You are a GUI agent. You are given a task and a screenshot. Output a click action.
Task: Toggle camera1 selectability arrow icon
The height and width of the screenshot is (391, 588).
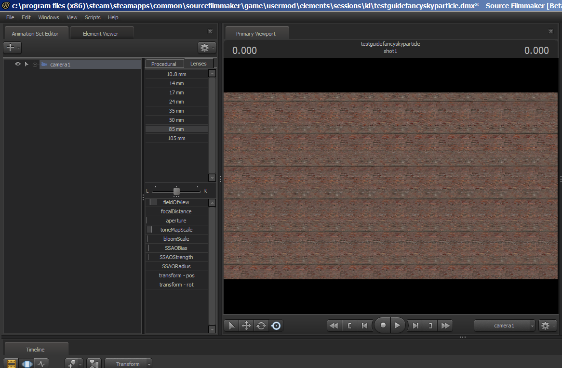point(27,64)
